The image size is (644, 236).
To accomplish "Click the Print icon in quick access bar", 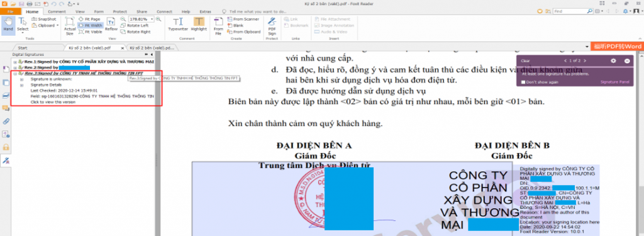I will coord(30,4).
